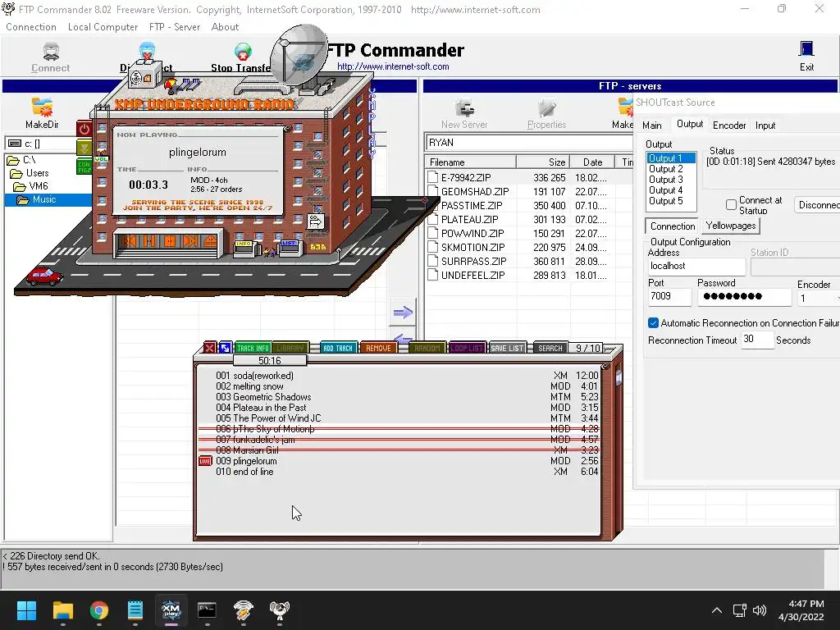
Task: Click the E-79942.ZIP file icon
Action: coord(433,177)
